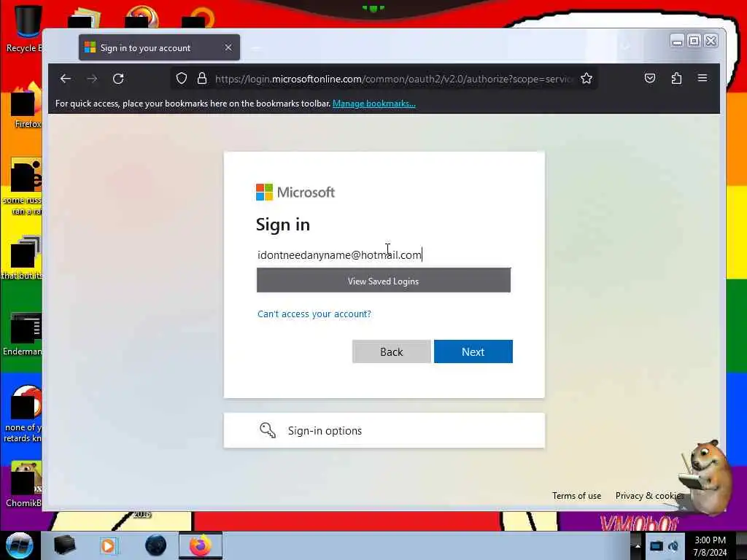Maximize the Firefox window

pos(694,42)
